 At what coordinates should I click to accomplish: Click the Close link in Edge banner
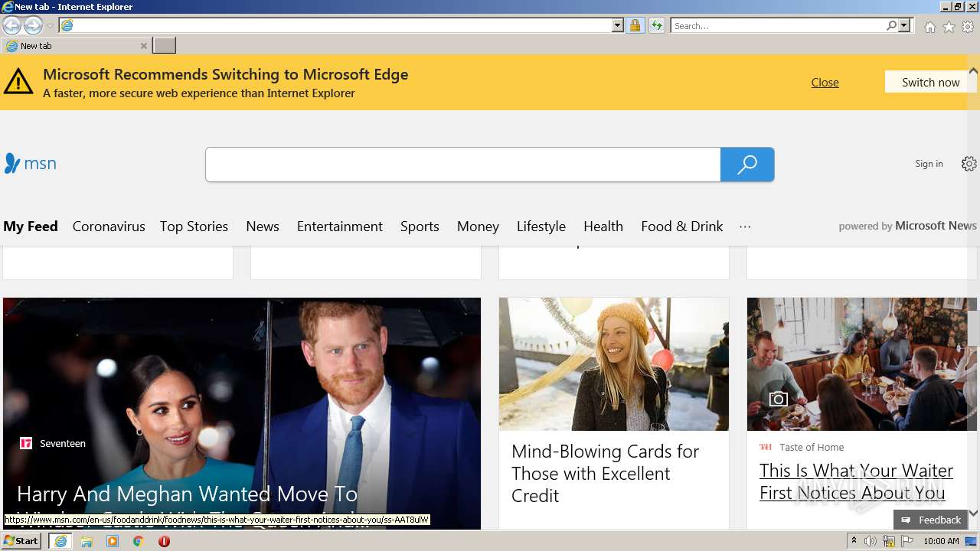point(825,82)
